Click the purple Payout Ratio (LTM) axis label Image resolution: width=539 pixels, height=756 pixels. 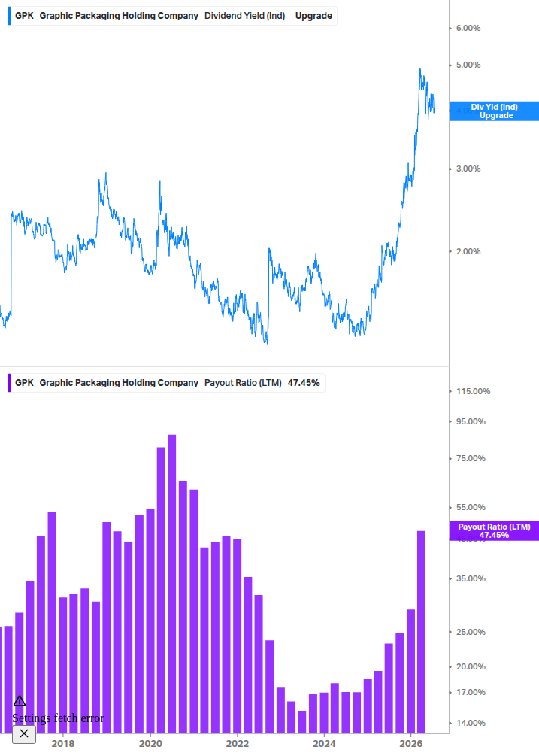coord(494,531)
